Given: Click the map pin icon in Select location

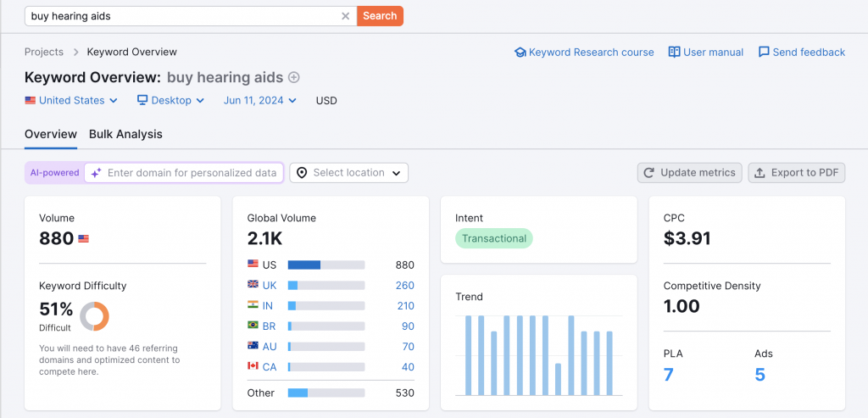Looking at the screenshot, I should click(x=302, y=173).
